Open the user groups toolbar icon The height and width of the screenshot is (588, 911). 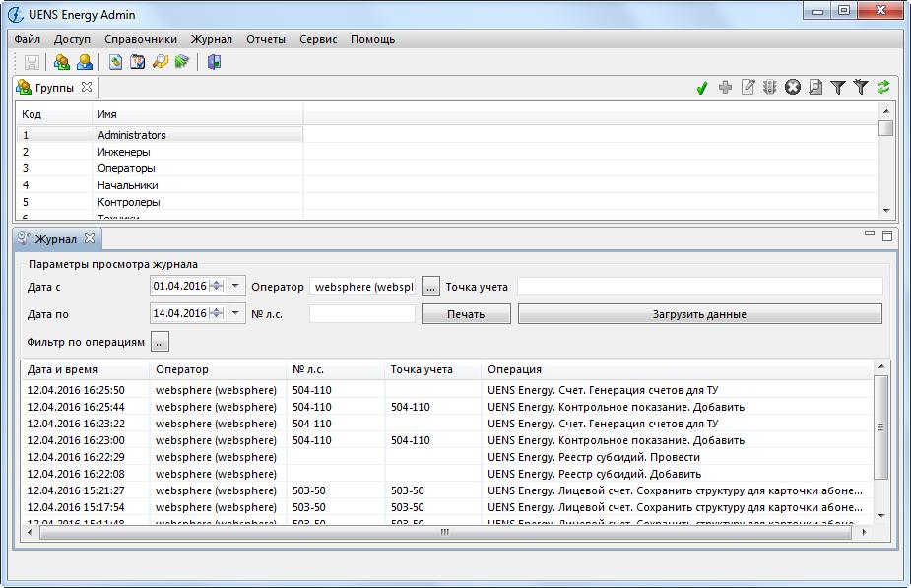coord(62,62)
